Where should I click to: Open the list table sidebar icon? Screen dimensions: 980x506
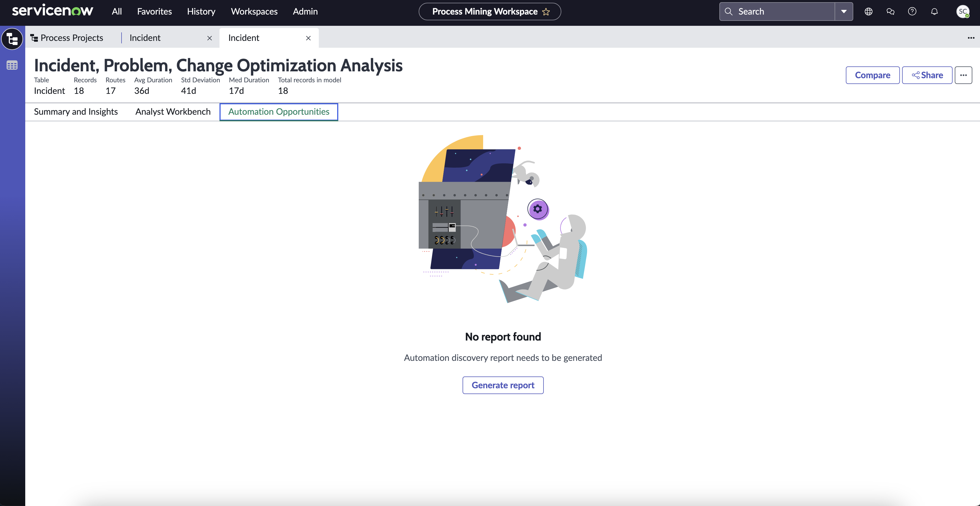point(12,65)
